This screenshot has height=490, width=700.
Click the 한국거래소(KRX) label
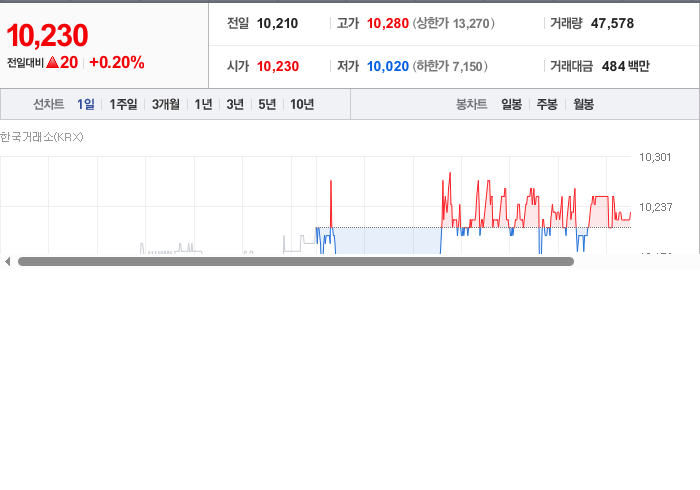coord(42,137)
